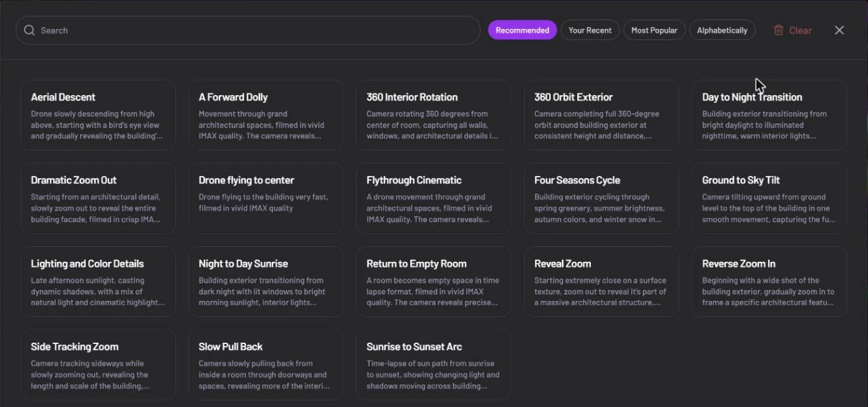
Task: Select Drone flying to center preset
Action: click(x=266, y=198)
